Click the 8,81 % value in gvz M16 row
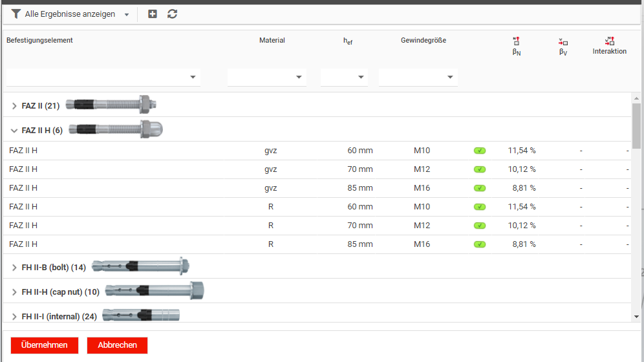 [x=524, y=188]
